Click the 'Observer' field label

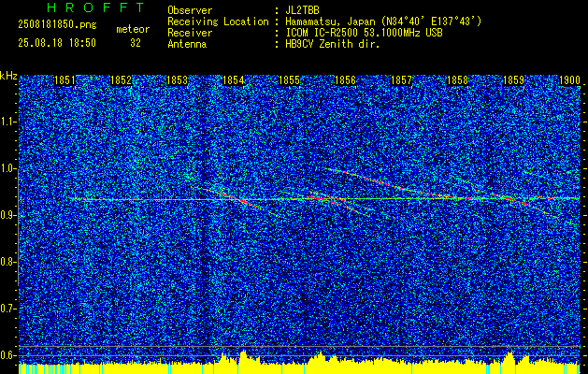pos(190,10)
